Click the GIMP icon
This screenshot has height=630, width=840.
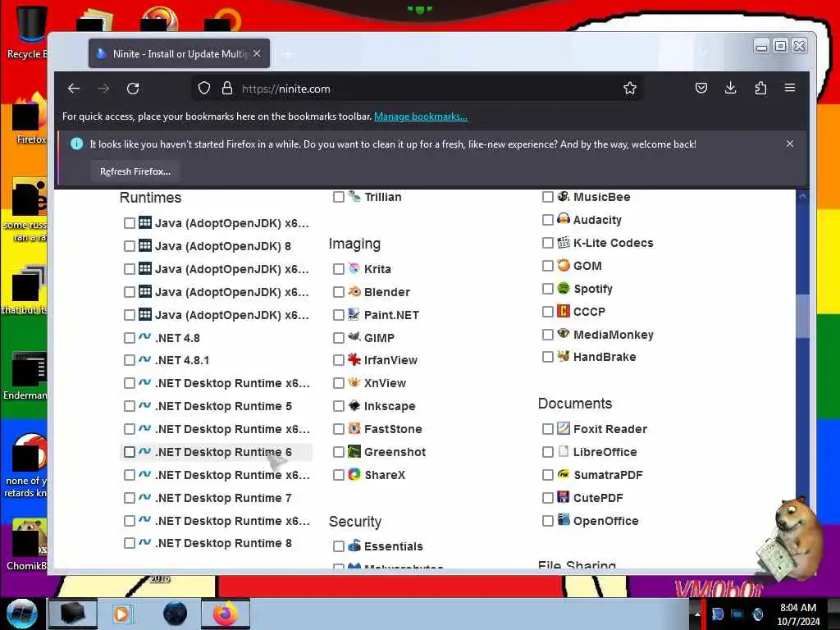tap(354, 337)
